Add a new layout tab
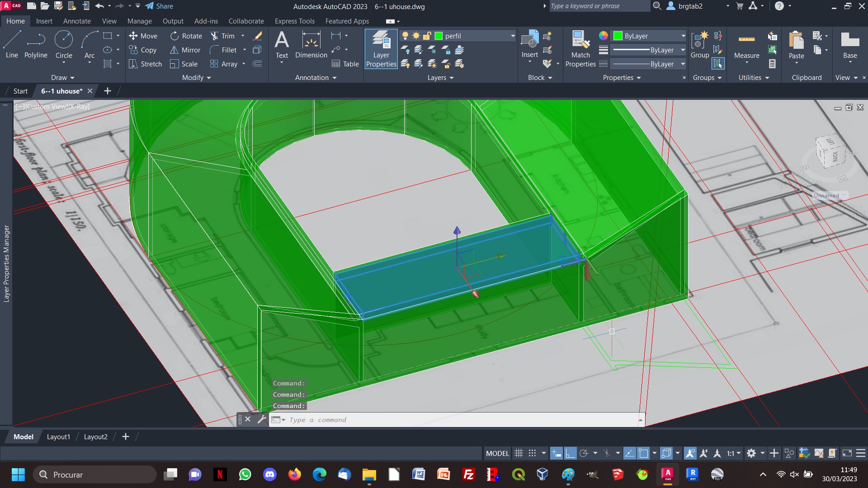Image resolution: width=868 pixels, height=488 pixels. tap(126, 436)
